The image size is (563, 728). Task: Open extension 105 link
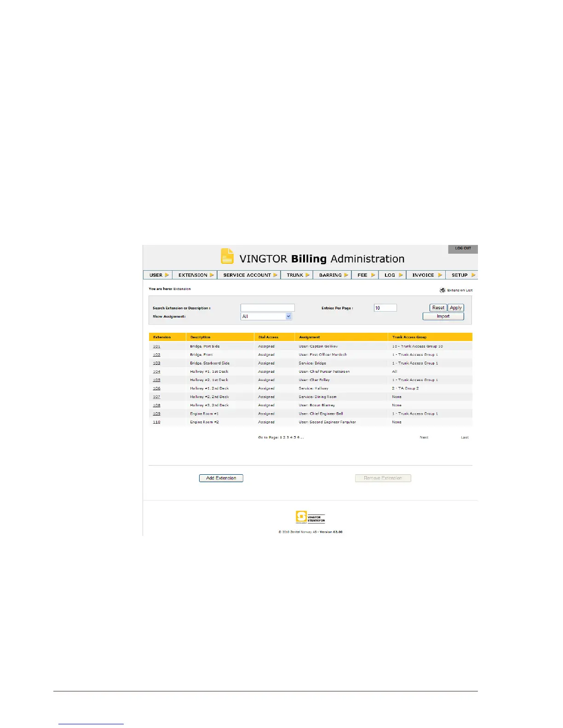click(157, 380)
